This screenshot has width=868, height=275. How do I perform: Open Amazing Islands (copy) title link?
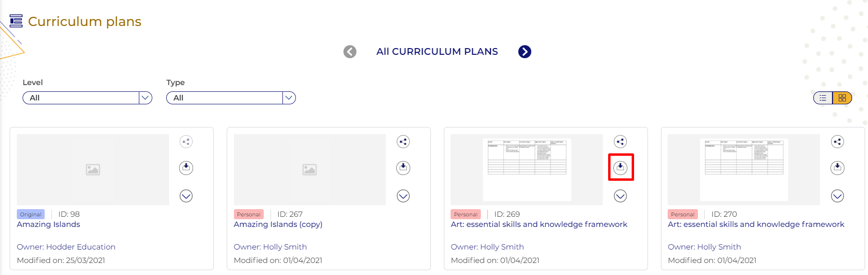coord(278,225)
